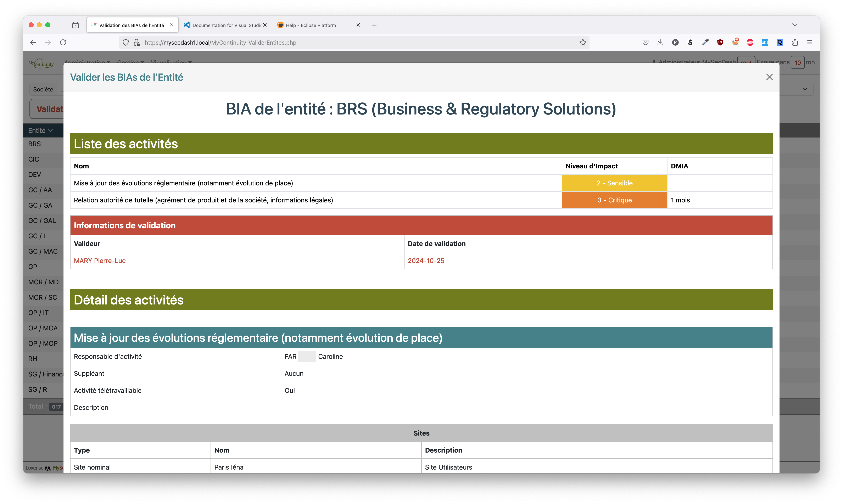
Task: Go forward with the forward arrow
Action: (48, 43)
